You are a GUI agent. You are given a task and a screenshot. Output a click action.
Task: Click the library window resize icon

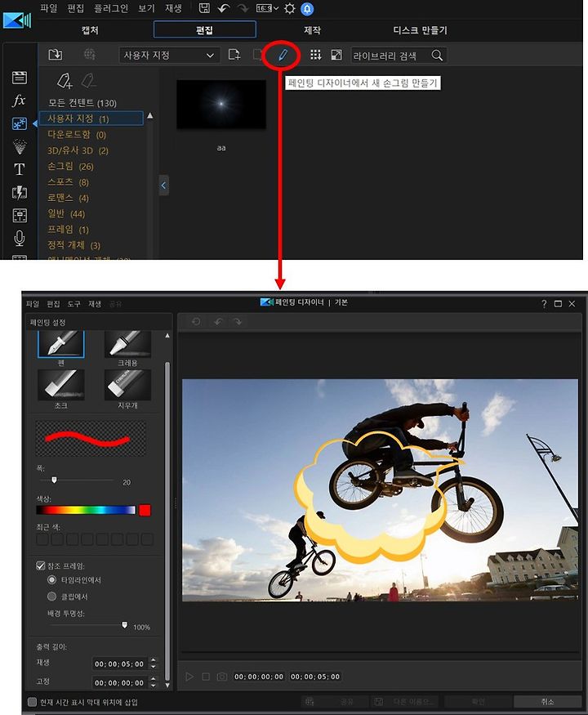tap(336, 56)
